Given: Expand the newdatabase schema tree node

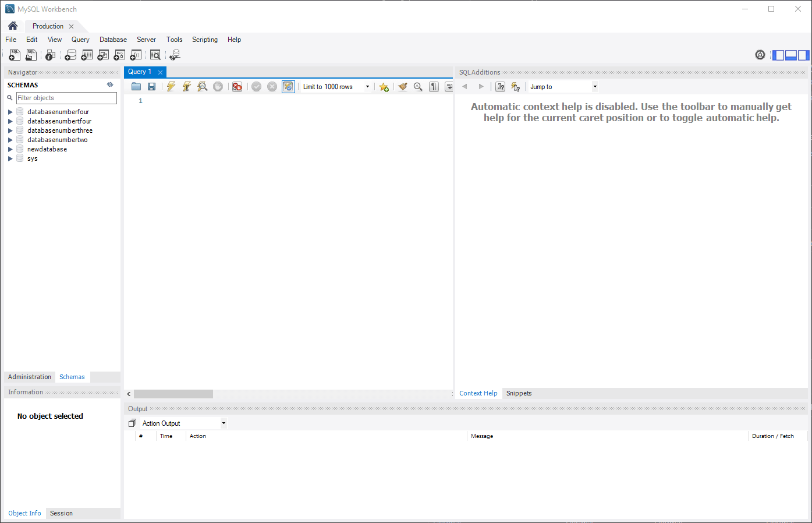Looking at the screenshot, I should [10, 149].
